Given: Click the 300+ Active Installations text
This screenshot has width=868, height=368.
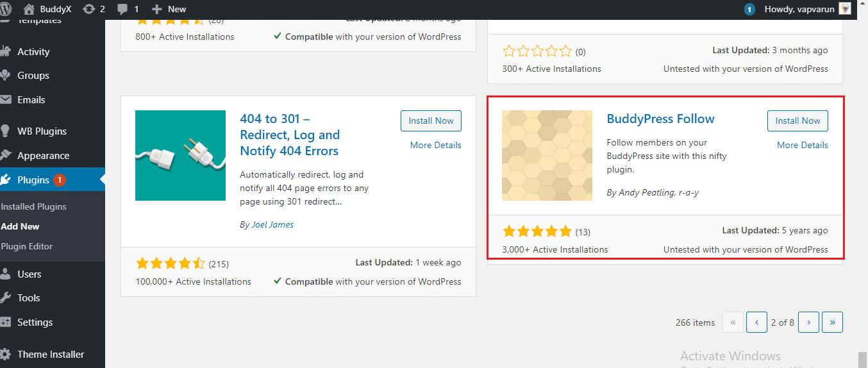Looking at the screenshot, I should pyautogui.click(x=552, y=69).
